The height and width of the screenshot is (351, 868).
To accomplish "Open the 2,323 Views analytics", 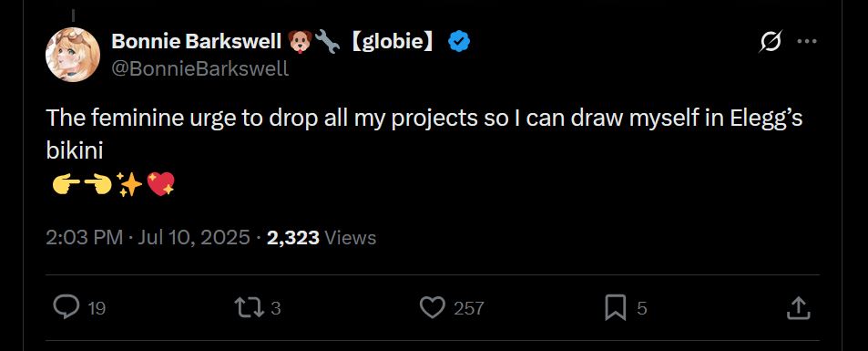I will [x=322, y=238].
